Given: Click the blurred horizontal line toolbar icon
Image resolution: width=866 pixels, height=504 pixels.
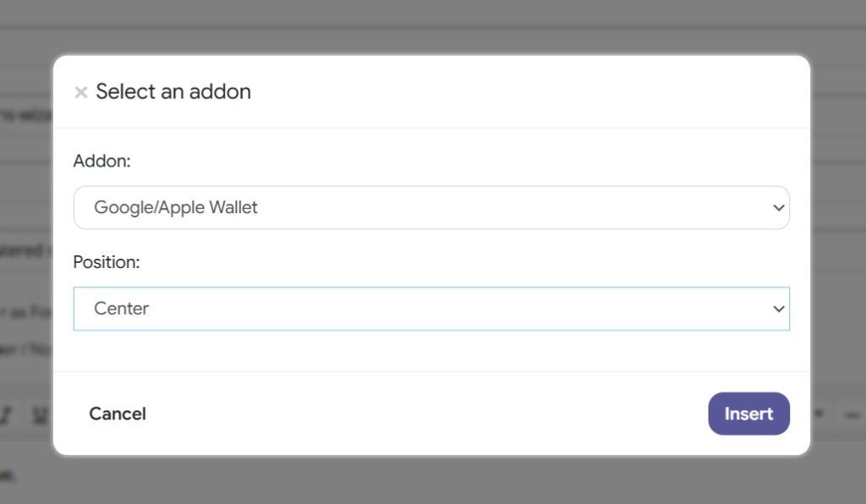Looking at the screenshot, I should [852, 415].
